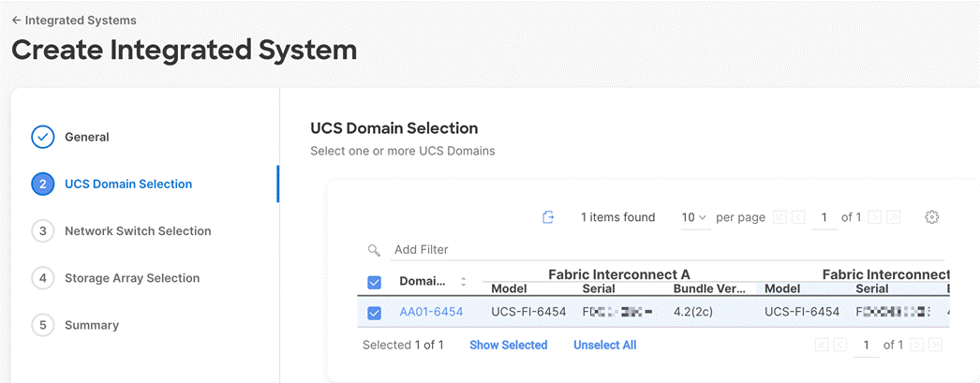Image resolution: width=980 pixels, height=383 pixels.
Task: Open the Summary step
Action: [x=92, y=325]
